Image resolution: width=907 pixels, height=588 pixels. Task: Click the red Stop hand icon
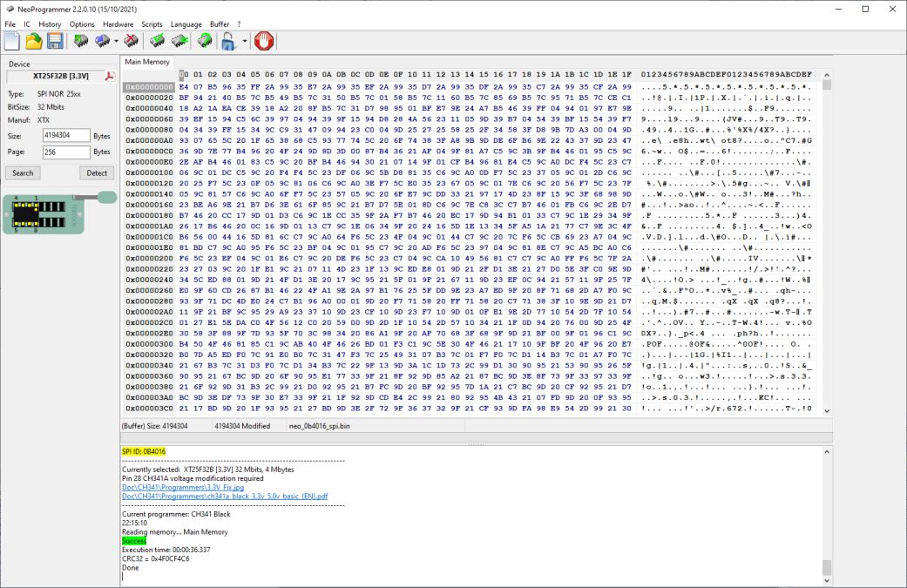pyautogui.click(x=264, y=41)
